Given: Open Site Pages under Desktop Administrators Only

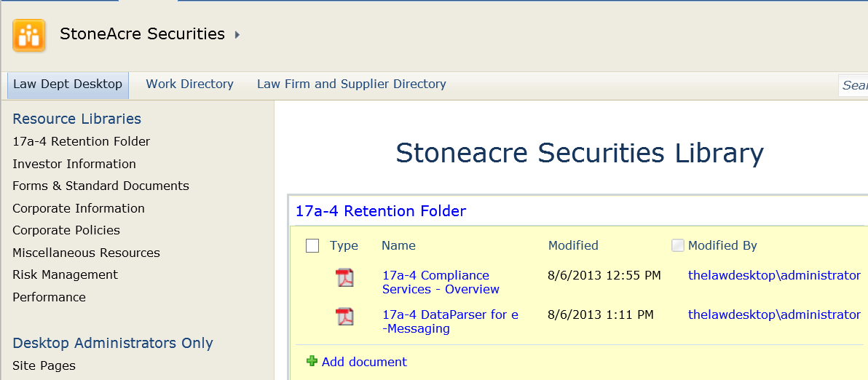Looking at the screenshot, I should coord(44,365).
